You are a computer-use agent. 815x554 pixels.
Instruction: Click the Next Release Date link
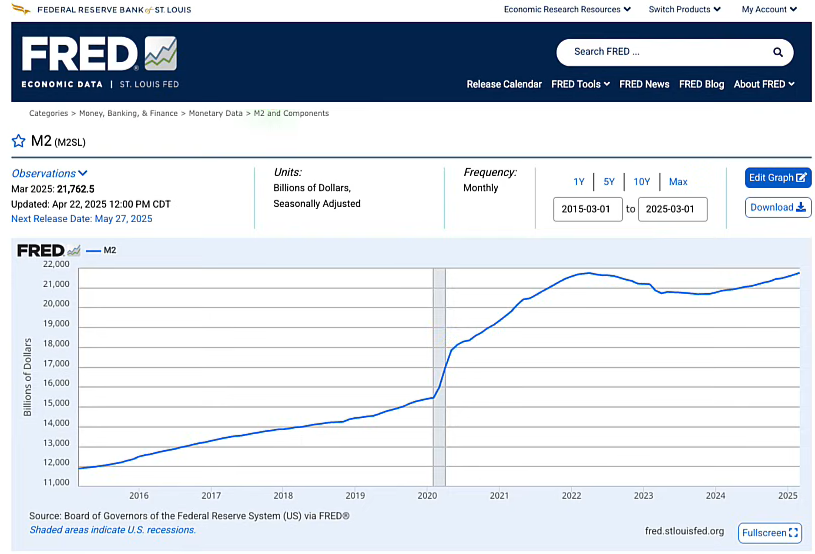coord(82,218)
